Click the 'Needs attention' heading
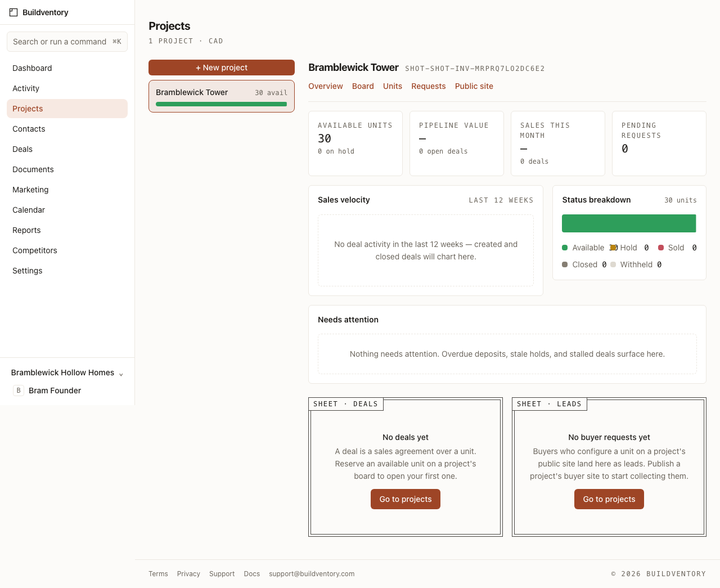Image resolution: width=720 pixels, height=588 pixels. 348,320
